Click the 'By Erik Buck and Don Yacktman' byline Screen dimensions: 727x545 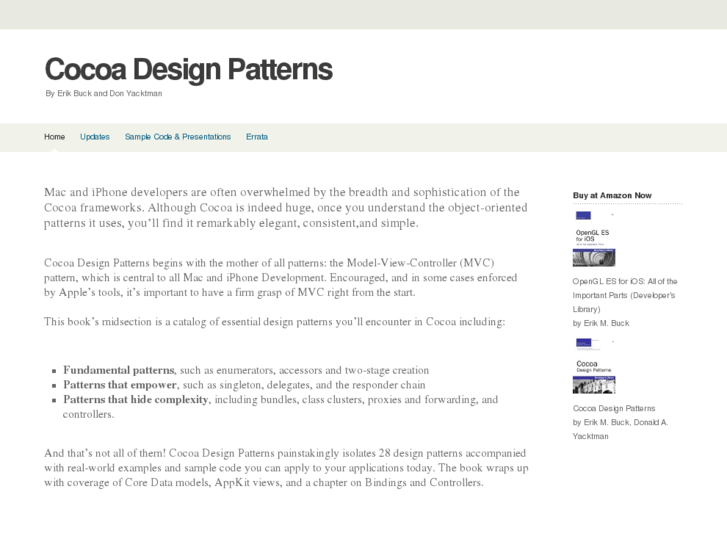click(x=104, y=94)
